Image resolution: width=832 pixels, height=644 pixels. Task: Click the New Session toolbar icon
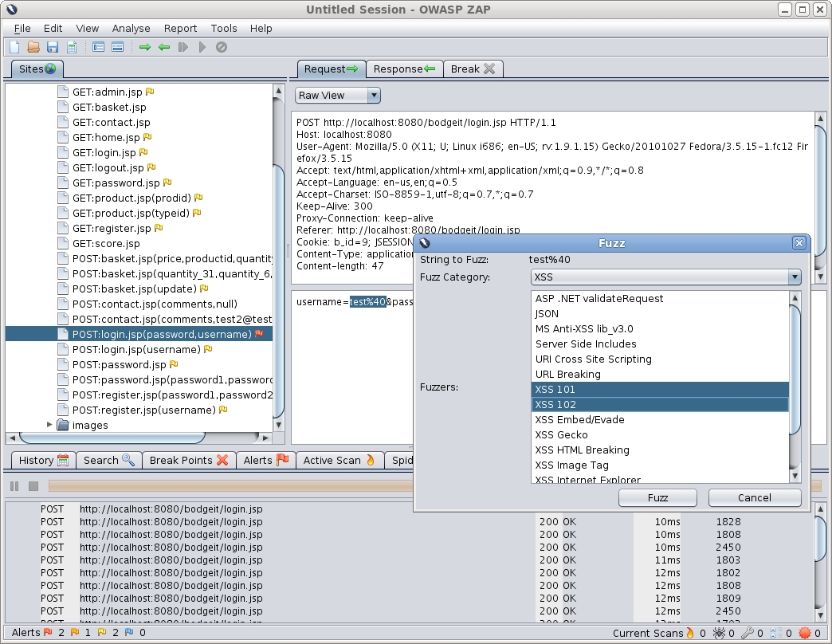click(14, 47)
